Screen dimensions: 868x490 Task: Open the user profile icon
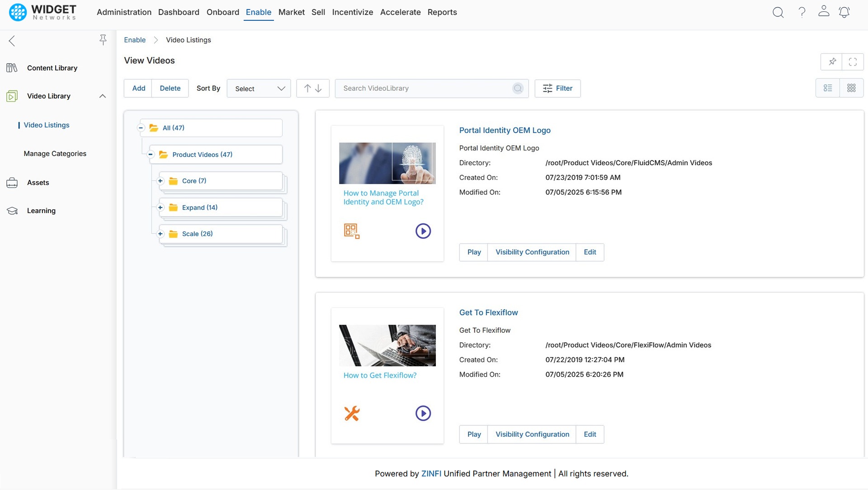[x=824, y=12]
